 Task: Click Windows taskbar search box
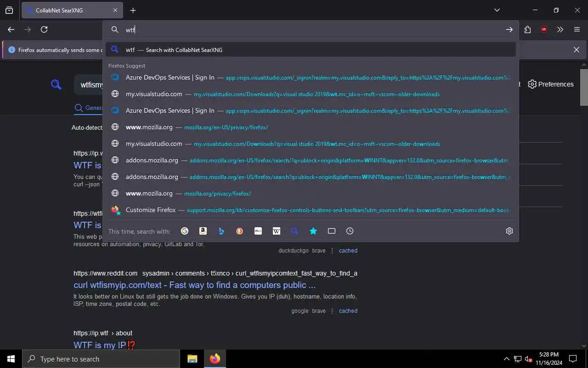(101, 359)
